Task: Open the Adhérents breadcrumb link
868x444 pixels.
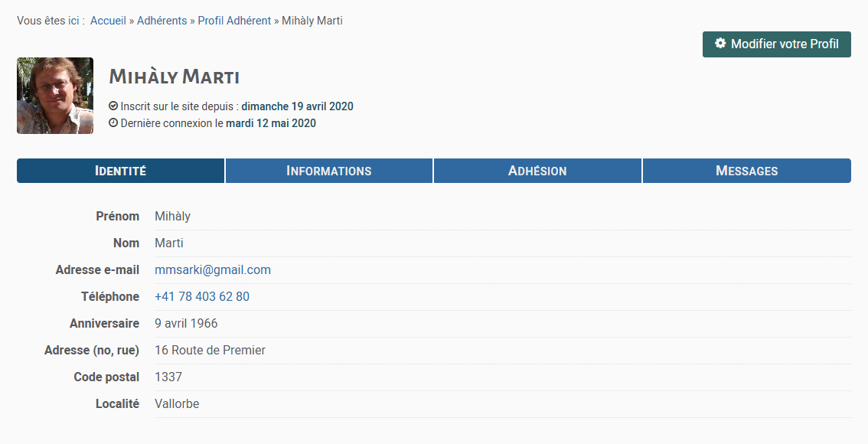Action: coord(162,21)
